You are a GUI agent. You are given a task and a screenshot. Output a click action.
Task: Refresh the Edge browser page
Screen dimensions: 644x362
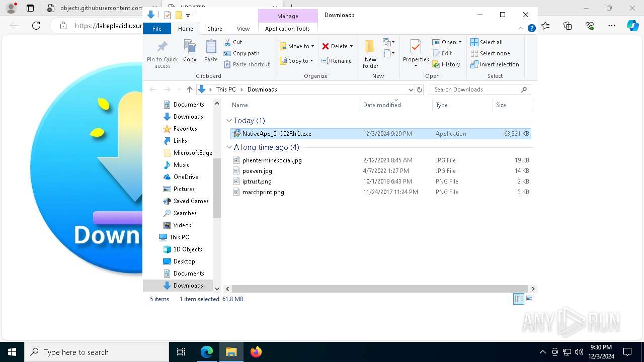[36, 26]
